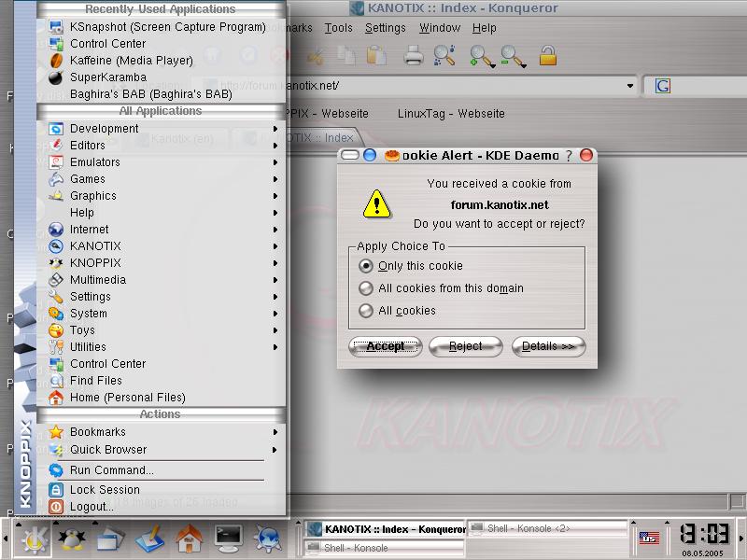The height and width of the screenshot is (560, 747).
Task: Show cookie details with Details >>
Action: coord(548,346)
